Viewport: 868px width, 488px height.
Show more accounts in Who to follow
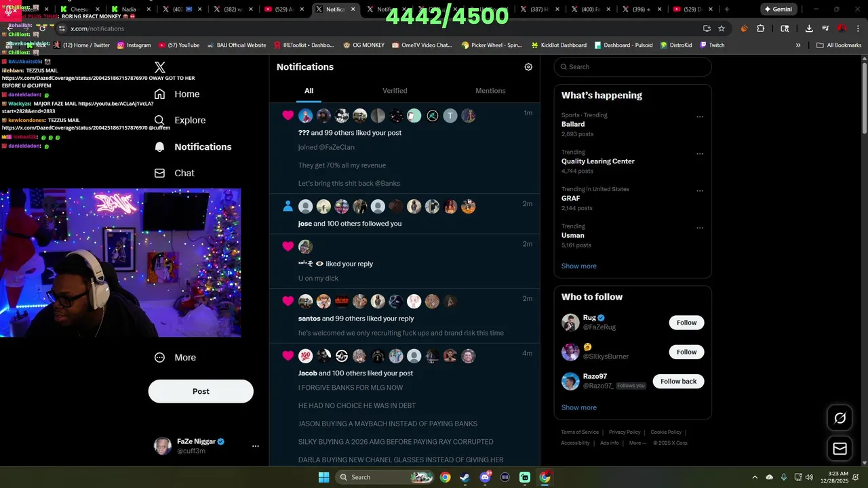pos(579,407)
